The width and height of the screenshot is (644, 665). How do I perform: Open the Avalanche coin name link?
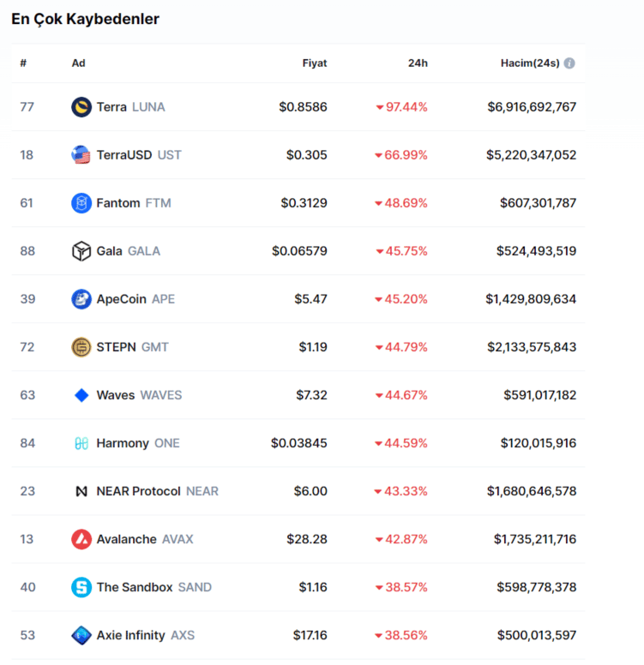127,539
